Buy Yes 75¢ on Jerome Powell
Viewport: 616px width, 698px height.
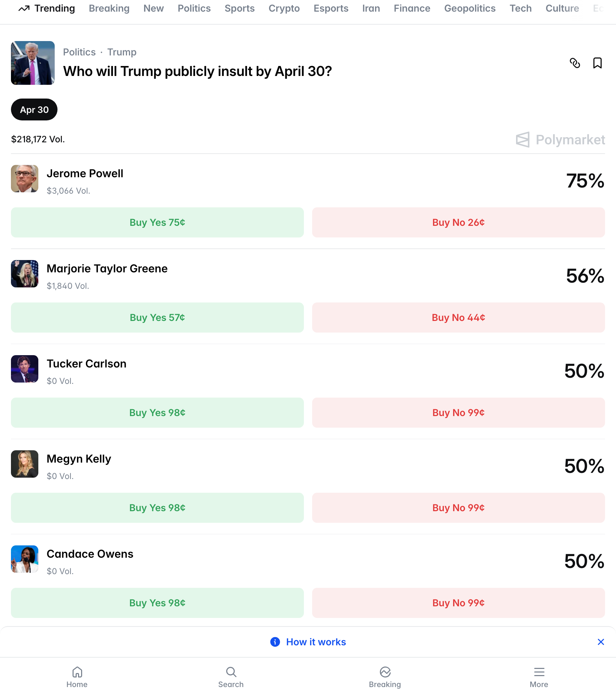coord(157,222)
